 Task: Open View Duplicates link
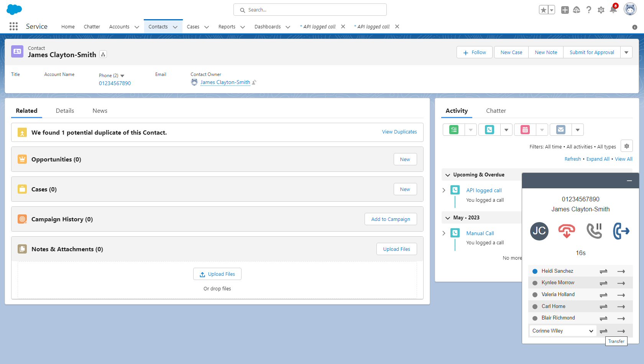click(399, 132)
